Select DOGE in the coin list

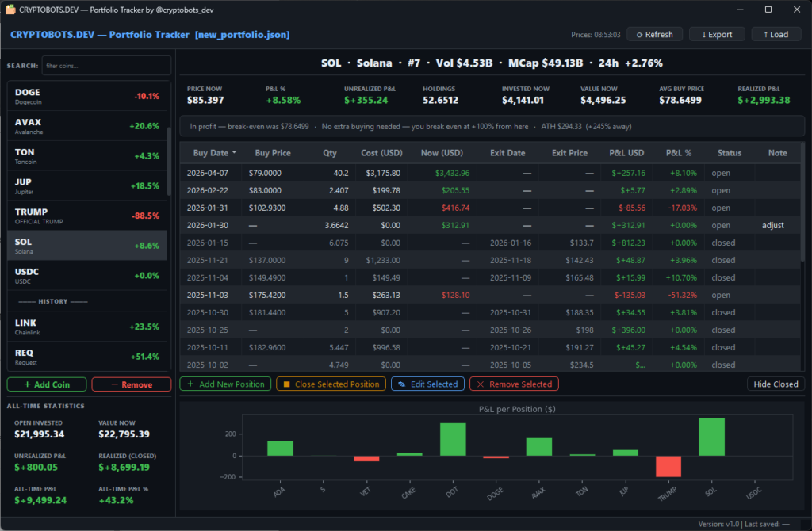(x=87, y=96)
